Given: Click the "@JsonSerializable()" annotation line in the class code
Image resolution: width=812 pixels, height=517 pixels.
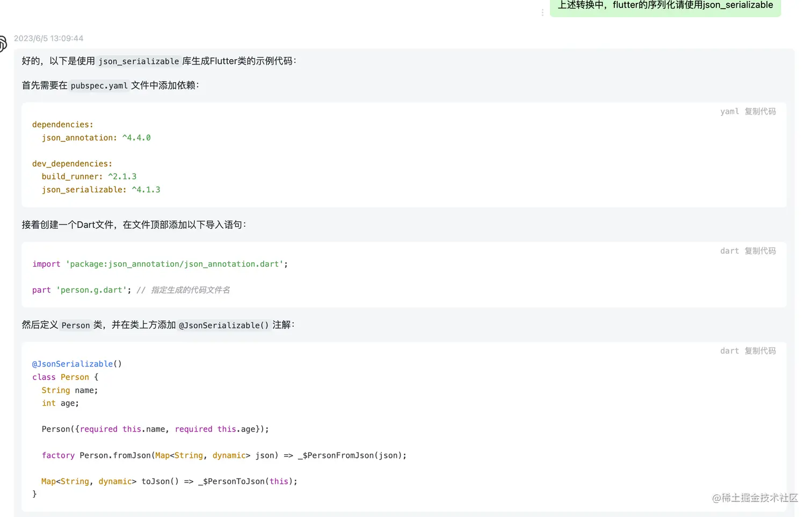Looking at the screenshot, I should [x=77, y=364].
